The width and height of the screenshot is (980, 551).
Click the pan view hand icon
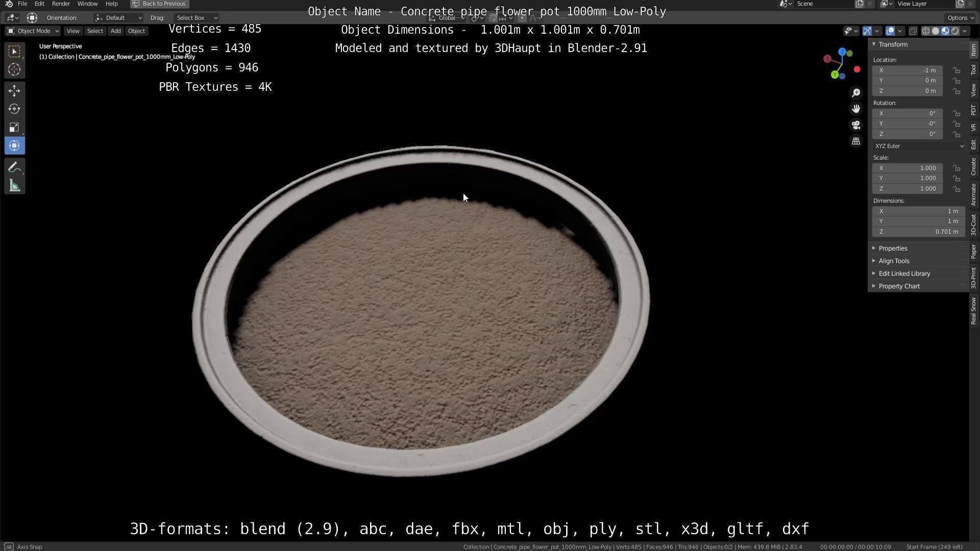(x=856, y=109)
